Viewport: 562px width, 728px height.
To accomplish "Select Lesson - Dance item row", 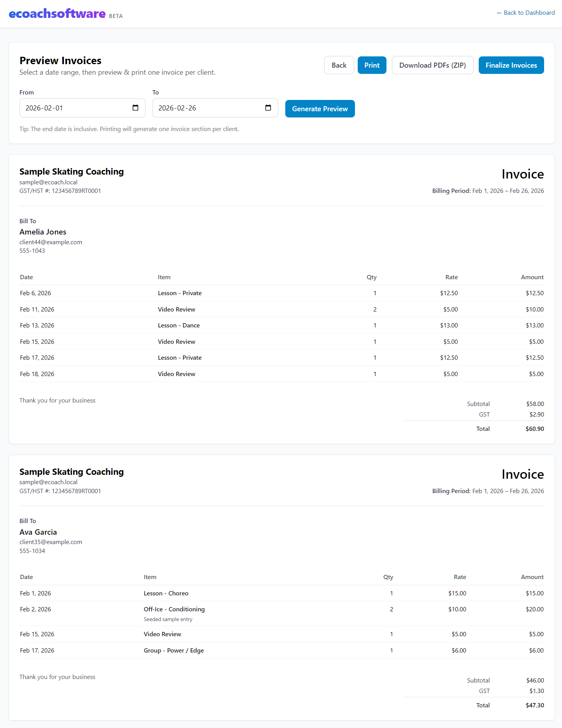I will pos(179,325).
